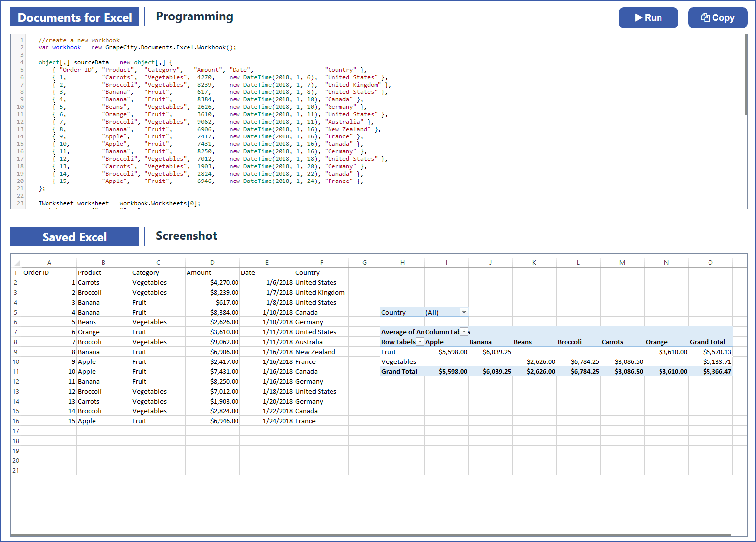
Task: Select row 9 header
Action: 16,352
